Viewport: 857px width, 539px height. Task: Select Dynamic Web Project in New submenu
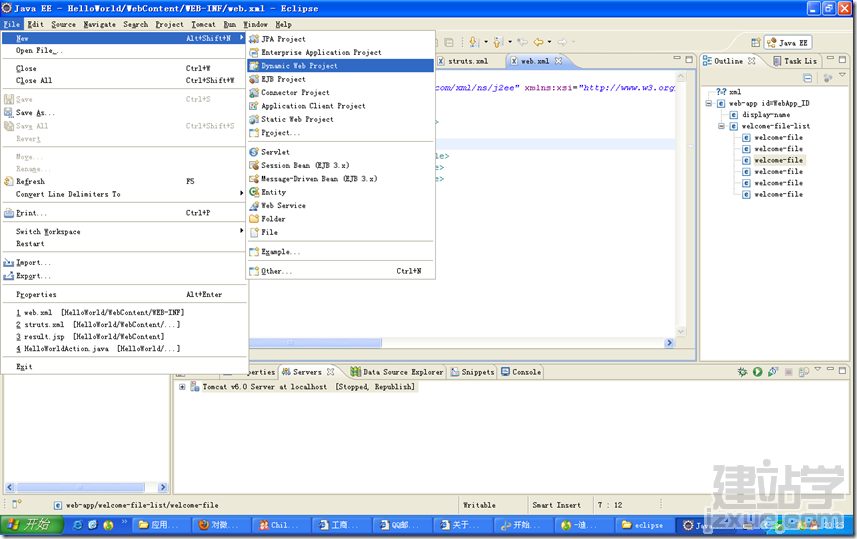point(341,66)
